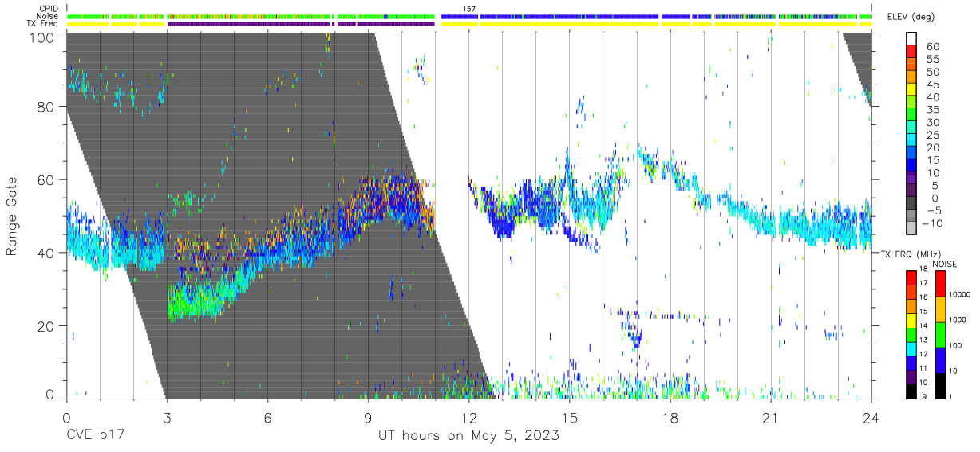The height and width of the screenshot is (452, 980).
Task: Select the 100 tick on the Range Gate axis
Action: pos(41,37)
